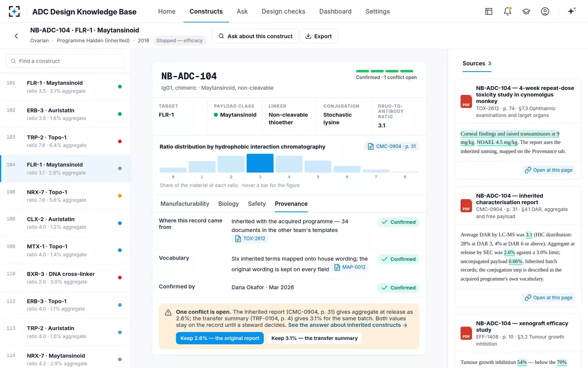Open the TOX-2612 document reference
The height and width of the screenshot is (368, 588).
tap(250, 239)
